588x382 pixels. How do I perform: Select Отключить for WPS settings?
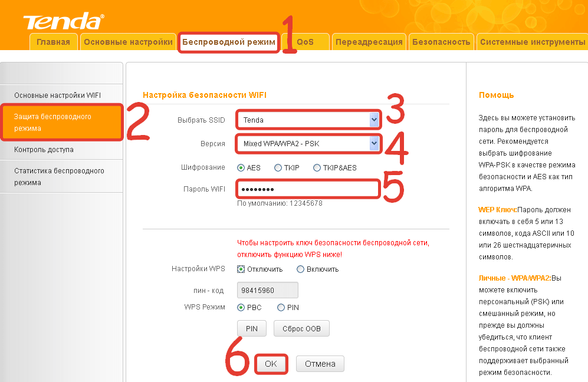tap(241, 269)
